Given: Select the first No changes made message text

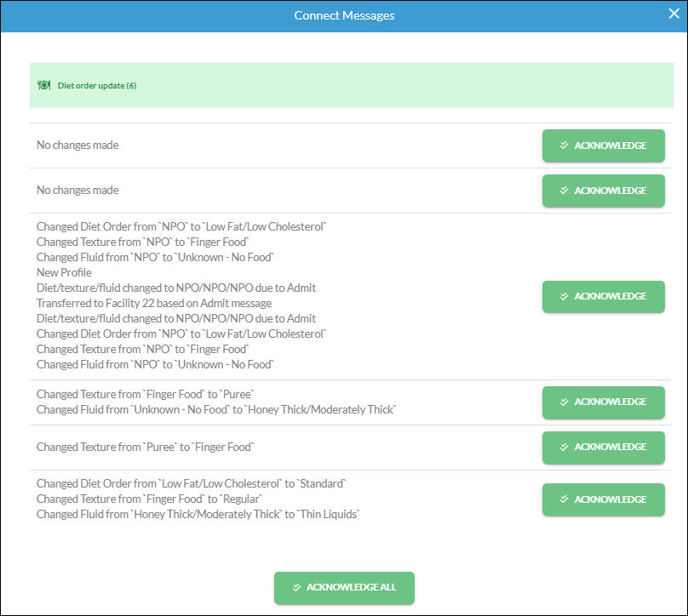Looking at the screenshot, I should click(77, 145).
